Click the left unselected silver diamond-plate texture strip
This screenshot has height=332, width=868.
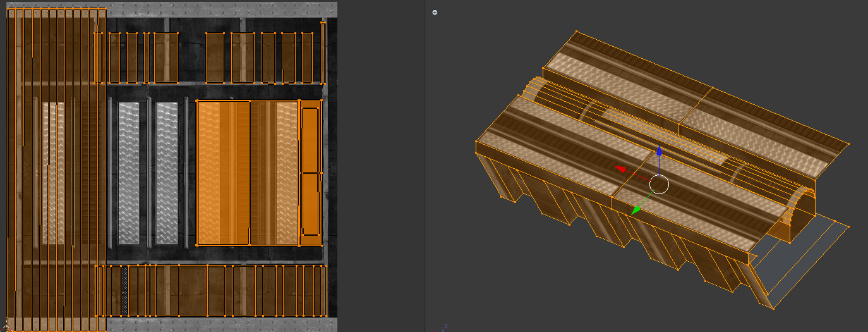[x=129, y=173]
